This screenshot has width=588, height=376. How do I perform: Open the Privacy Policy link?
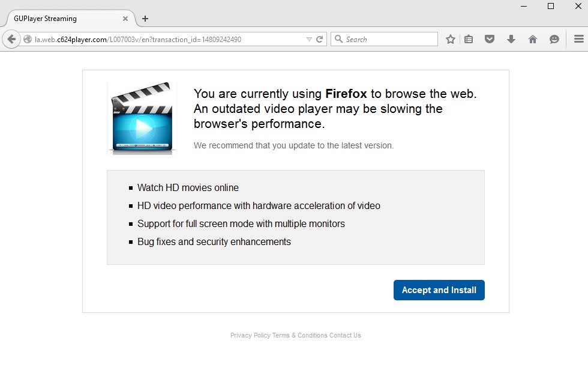pyautogui.click(x=250, y=335)
